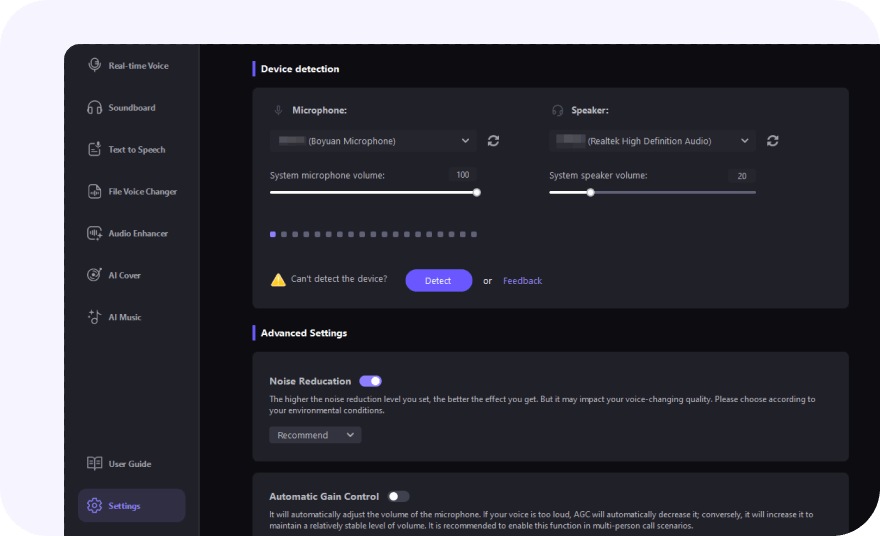Viewport: 880px width, 536px height.
Task: Click the system microphone volume slider handle
Action: tap(476, 193)
